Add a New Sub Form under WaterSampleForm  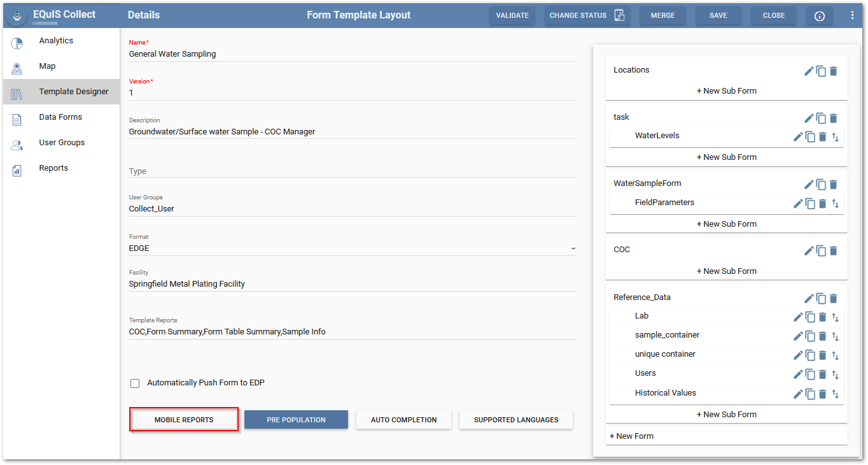726,224
